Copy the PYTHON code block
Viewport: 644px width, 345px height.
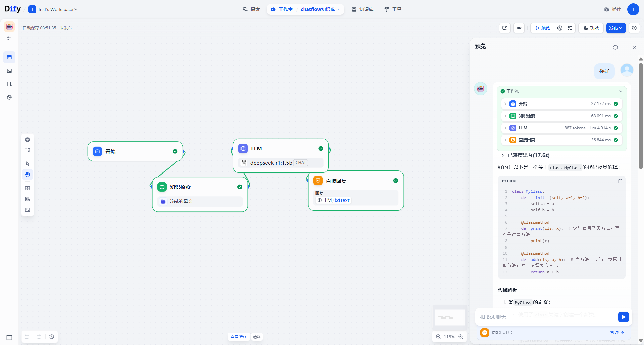pos(620,181)
